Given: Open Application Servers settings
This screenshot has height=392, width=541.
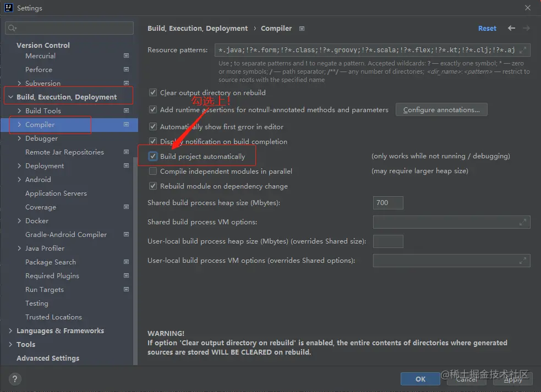Looking at the screenshot, I should pos(56,194).
